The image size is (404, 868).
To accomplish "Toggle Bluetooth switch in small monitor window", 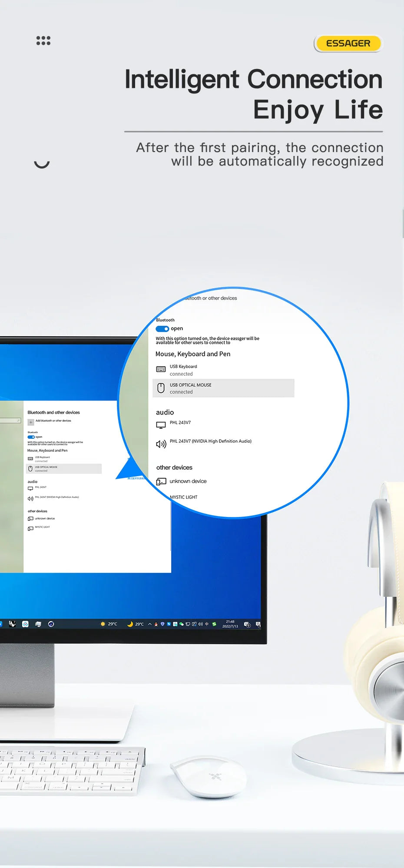I will (31, 437).
